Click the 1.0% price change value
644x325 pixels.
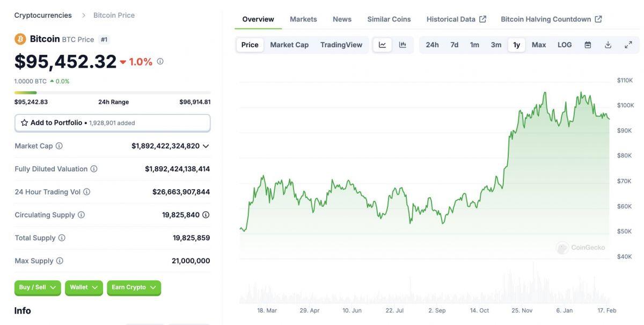[141, 62]
